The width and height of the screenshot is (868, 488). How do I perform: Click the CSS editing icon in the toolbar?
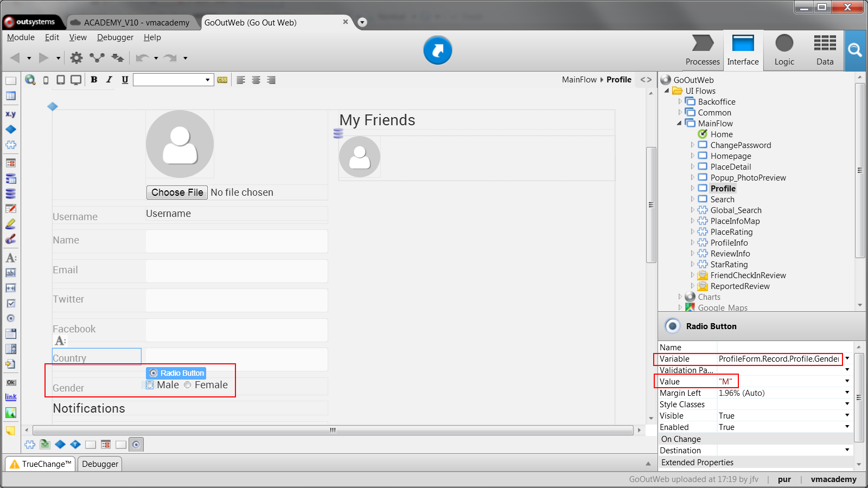[x=222, y=79]
